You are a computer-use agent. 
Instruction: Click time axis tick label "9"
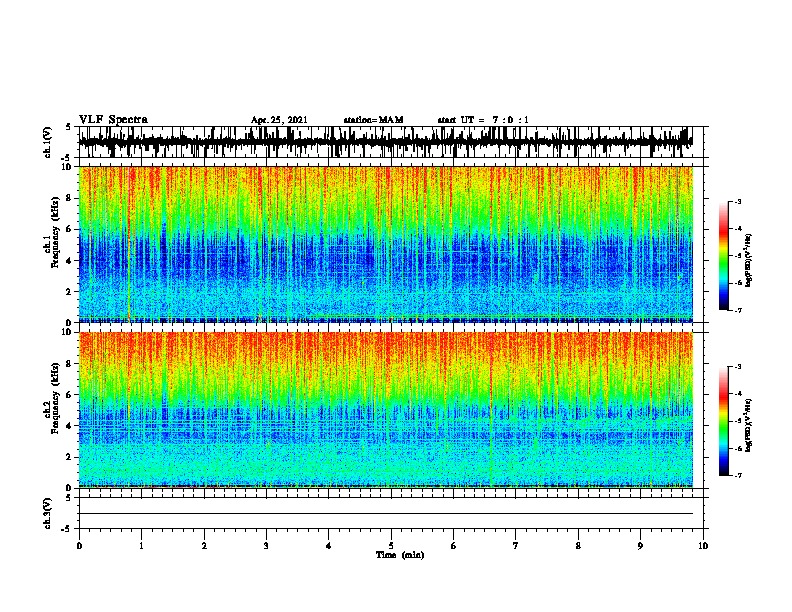click(640, 546)
